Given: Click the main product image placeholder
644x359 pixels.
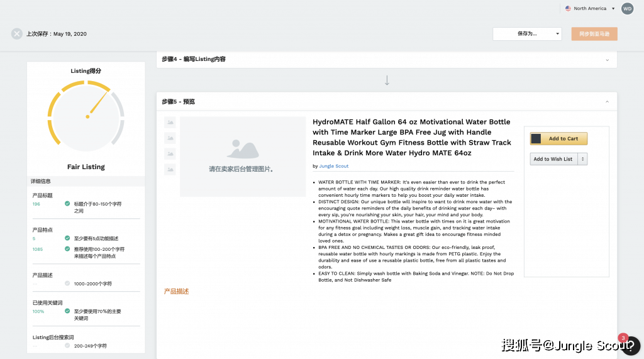Looking at the screenshot, I should point(243,157).
